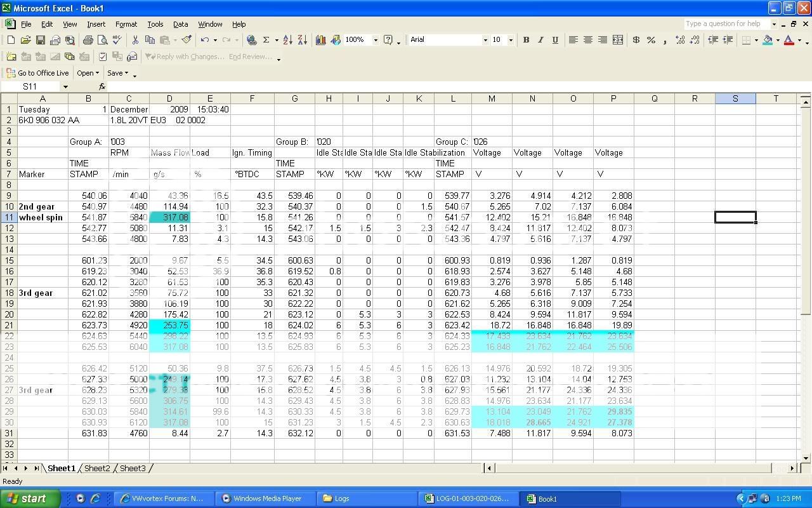Open the Format menu
The height and width of the screenshot is (508, 812).
tap(126, 24)
